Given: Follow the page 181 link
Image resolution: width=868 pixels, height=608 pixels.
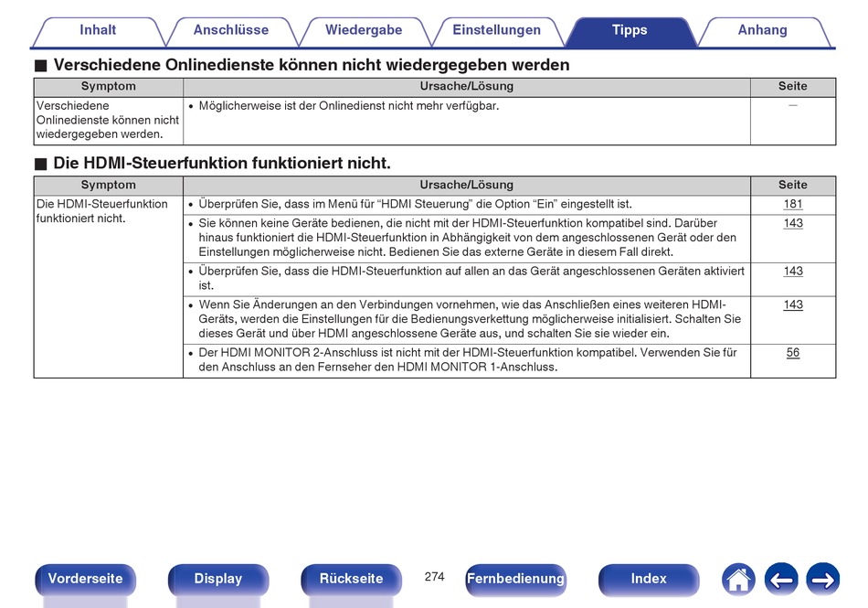Looking at the screenshot, I should (793, 204).
